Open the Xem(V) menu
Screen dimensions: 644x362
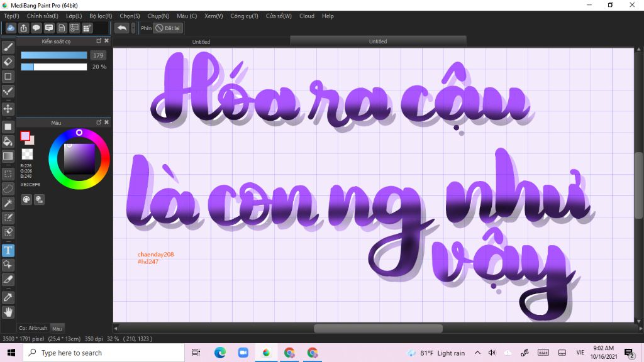(x=214, y=16)
